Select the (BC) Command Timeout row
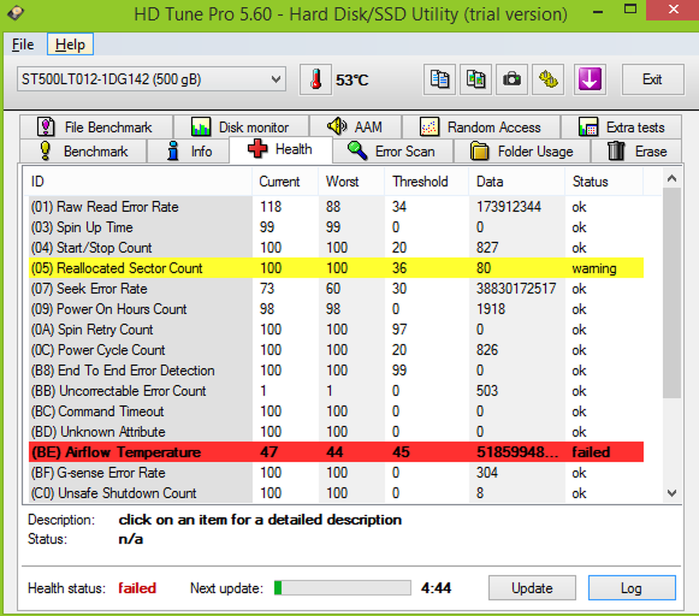 [336, 411]
